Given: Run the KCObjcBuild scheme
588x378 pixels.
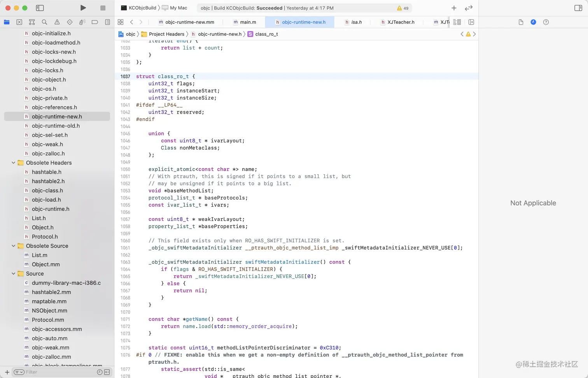Looking at the screenshot, I should click(83, 8).
